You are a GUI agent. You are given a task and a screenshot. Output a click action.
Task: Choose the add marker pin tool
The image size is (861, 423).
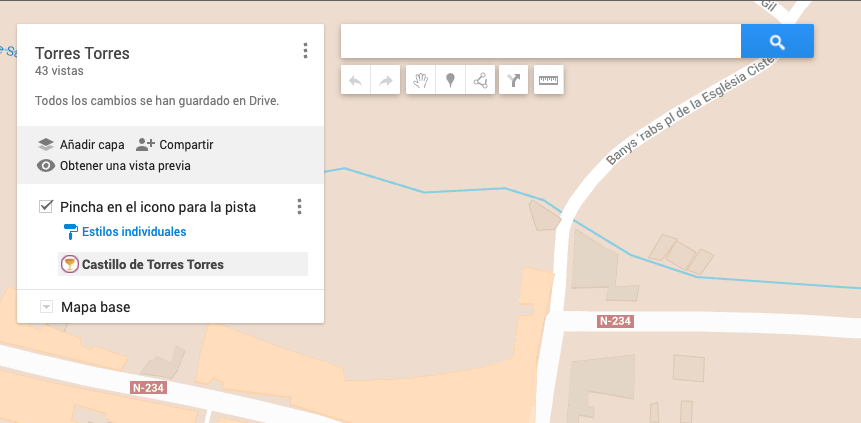coord(450,80)
